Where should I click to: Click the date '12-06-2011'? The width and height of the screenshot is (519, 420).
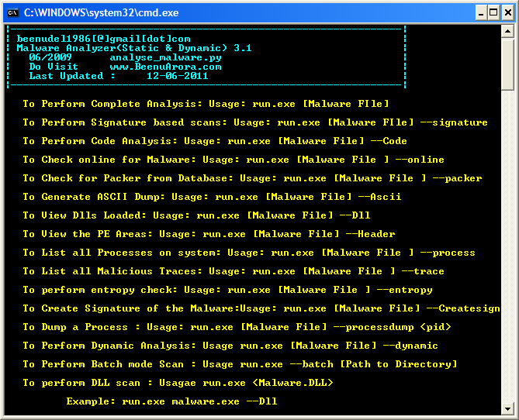coord(178,76)
